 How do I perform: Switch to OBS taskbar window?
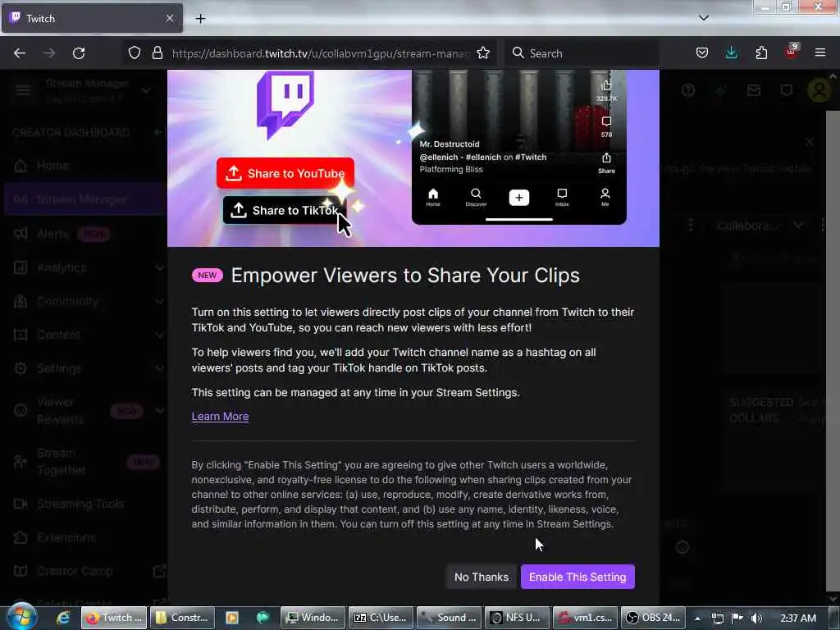(653, 618)
